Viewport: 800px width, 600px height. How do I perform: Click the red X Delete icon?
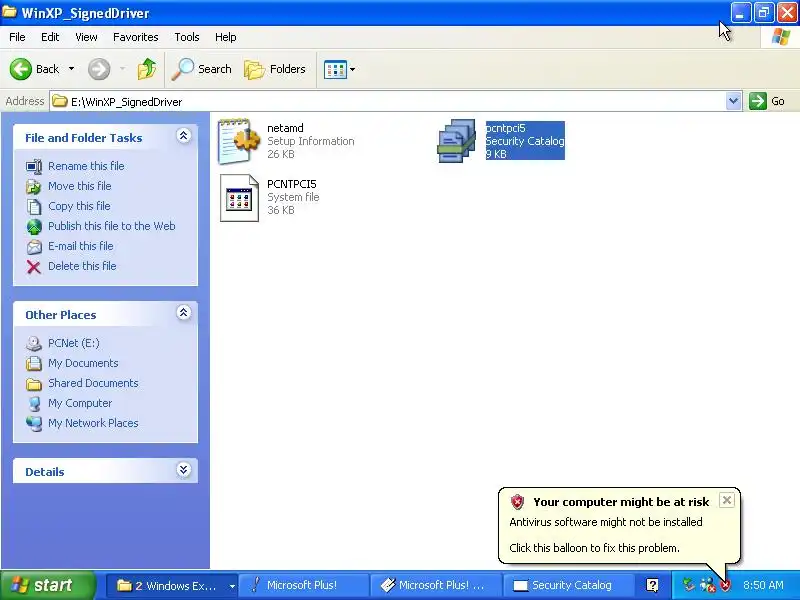(34, 266)
